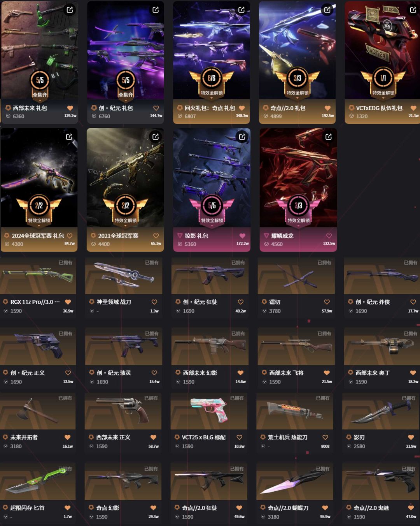This screenshot has width=420, height=526.
Task: Favorite the 2024全球冠军赛 礼包 bundle
Action: 70,236
